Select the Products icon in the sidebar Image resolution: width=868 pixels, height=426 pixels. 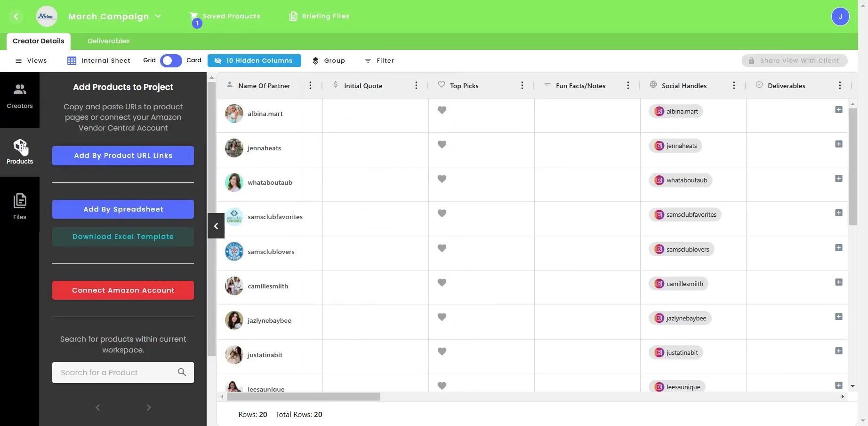click(20, 151)
